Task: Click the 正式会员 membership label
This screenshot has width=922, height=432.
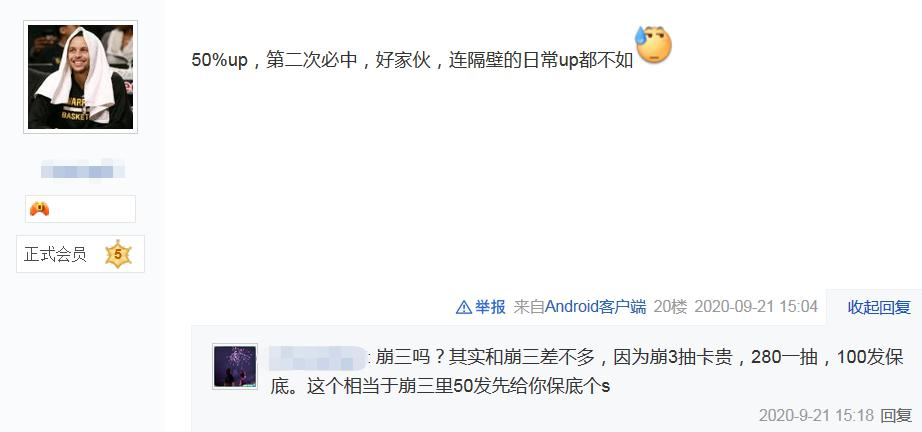Action: (x=55, y=254)
